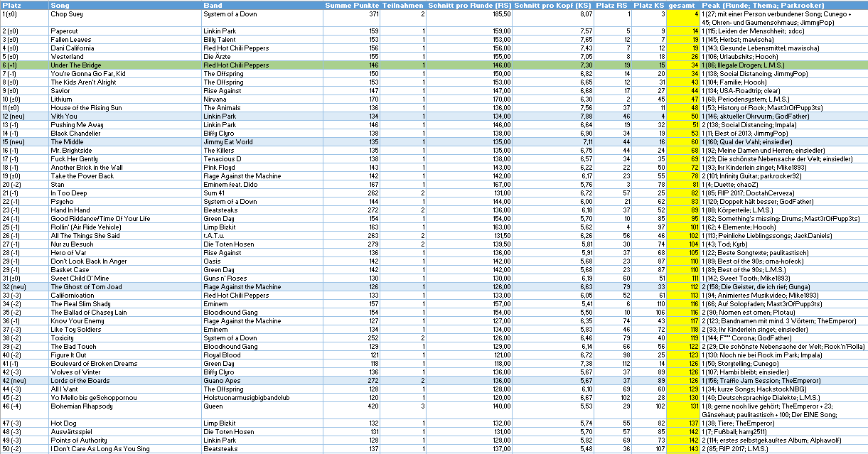Select Another Brick in the Wall cell
868x454 pixels.
pyautogui.click(x=125, y=168)
